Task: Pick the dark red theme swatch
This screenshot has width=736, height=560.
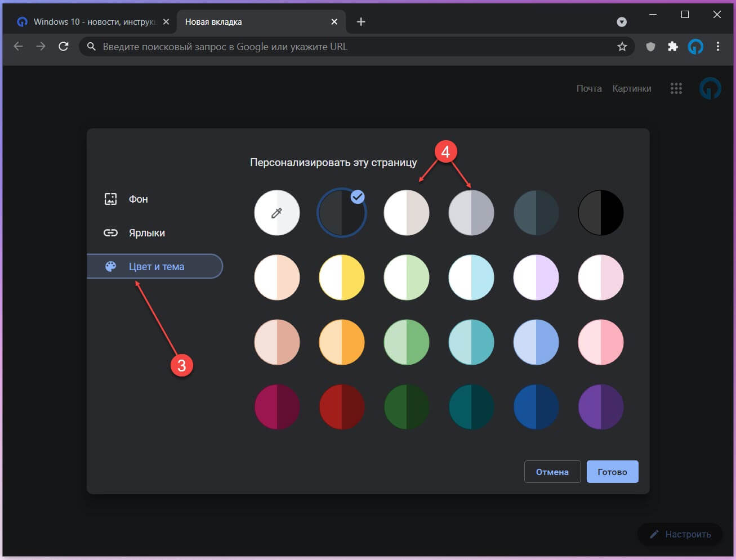Action: pos(342,407)
